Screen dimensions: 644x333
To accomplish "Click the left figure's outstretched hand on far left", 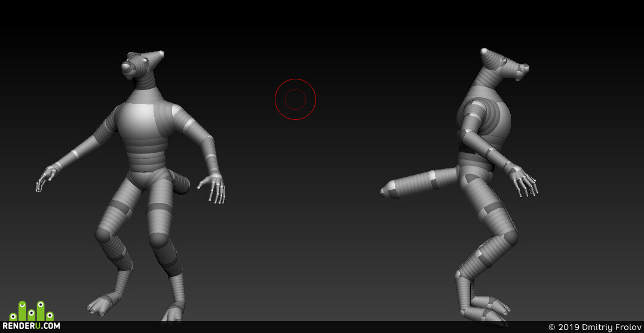I will [x=46, y=177].
